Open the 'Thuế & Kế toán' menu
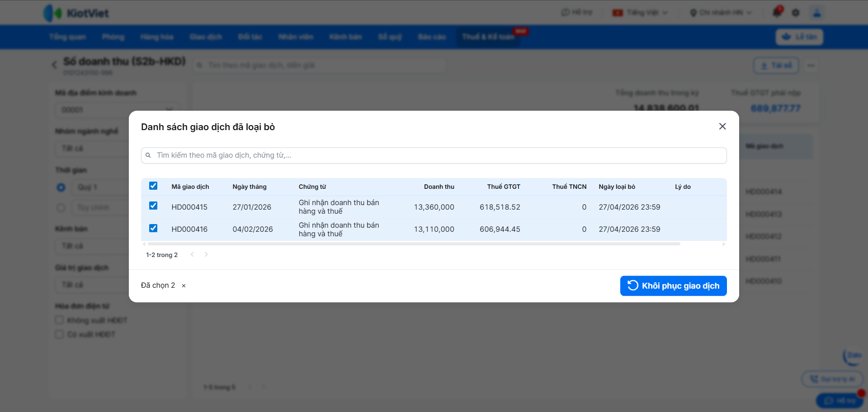The height and width of the screenshot is (412, 868). click(488, 37)
